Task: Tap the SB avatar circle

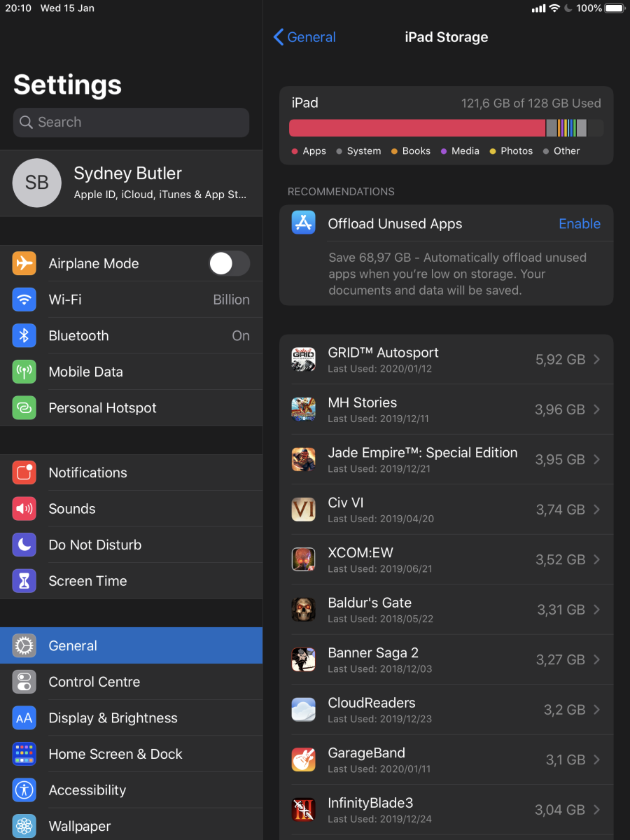Action: pos(37,183)
